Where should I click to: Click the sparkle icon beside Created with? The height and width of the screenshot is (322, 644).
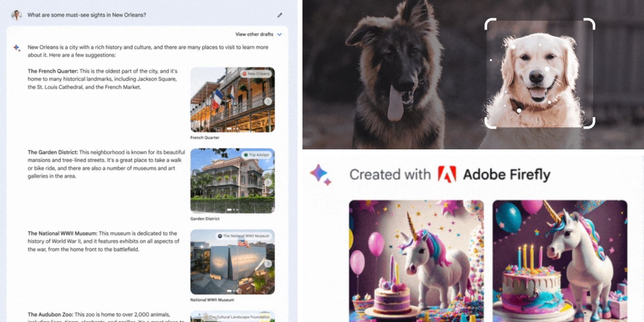(321, 174)
